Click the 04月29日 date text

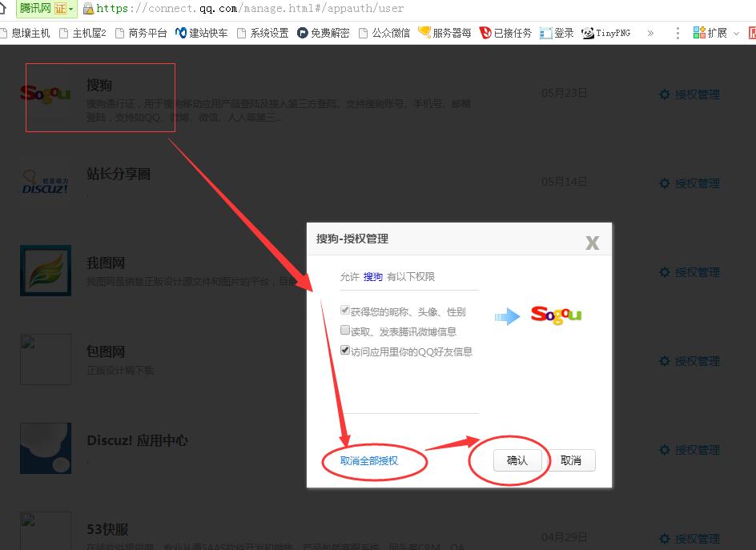tap(564, 537)
